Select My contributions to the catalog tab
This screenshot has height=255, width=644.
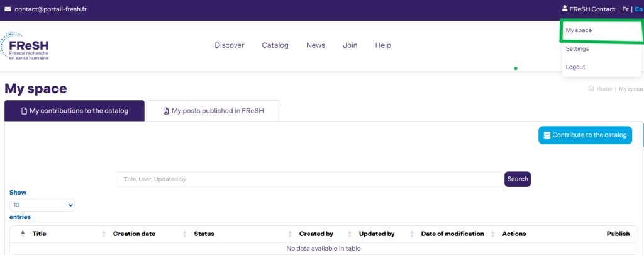[x=74, y=111]
